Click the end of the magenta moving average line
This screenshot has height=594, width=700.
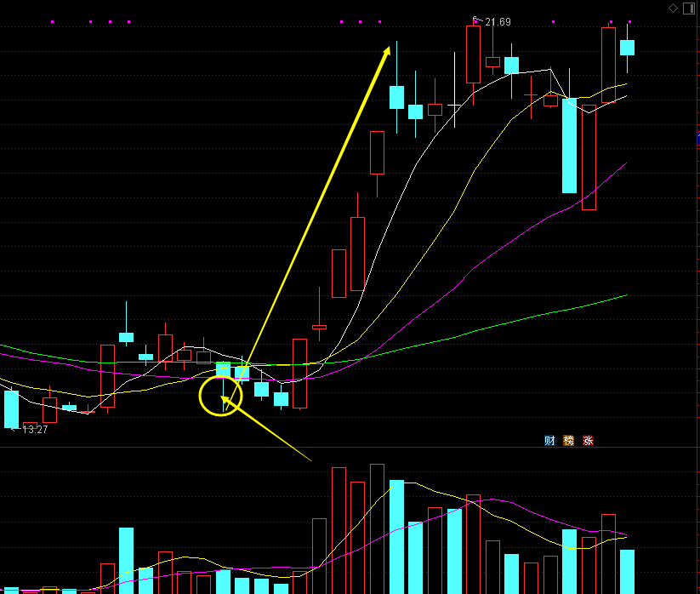[x=627, y=163]
